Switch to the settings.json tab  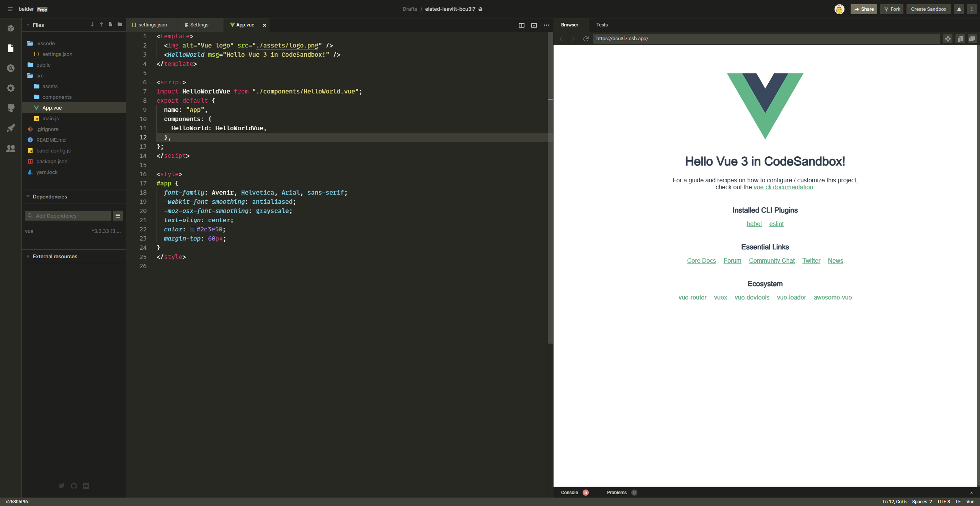[152, 25]
